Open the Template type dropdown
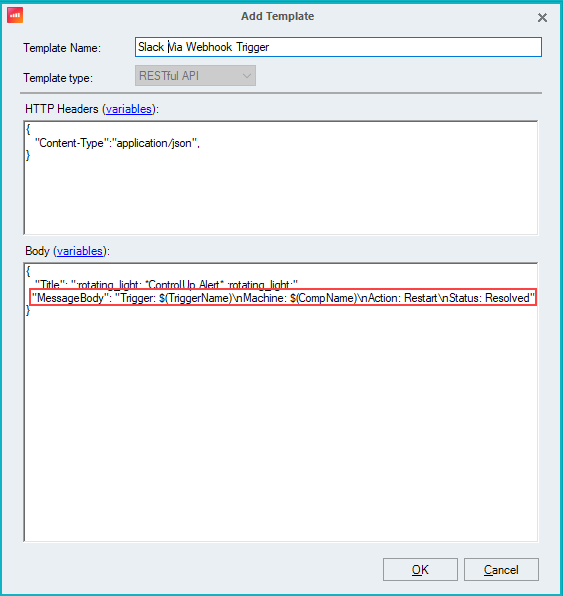Screen dimensions: 563x596 [195, 76]
